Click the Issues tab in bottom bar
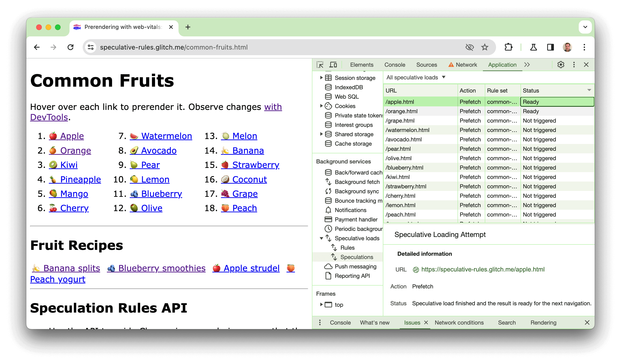The width and height of the screenshot is (621, 364). [412, 323]
